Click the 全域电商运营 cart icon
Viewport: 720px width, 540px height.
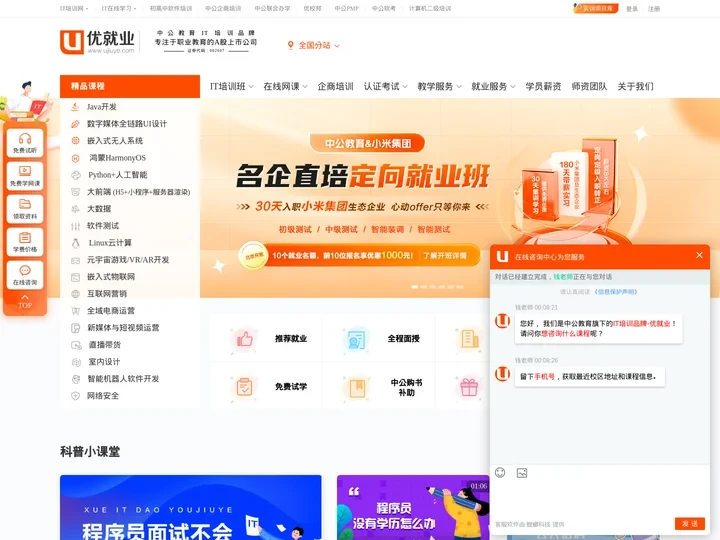pos(75,311)
